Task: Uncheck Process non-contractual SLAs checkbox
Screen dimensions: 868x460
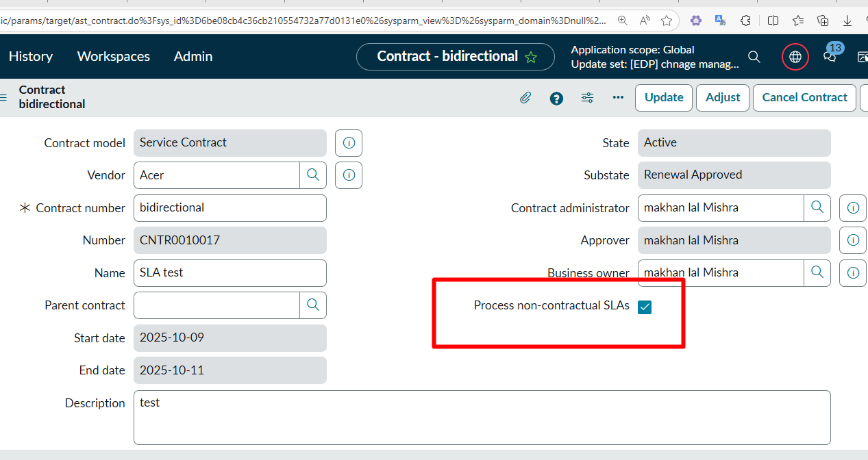Action: [x=645, y=307]
